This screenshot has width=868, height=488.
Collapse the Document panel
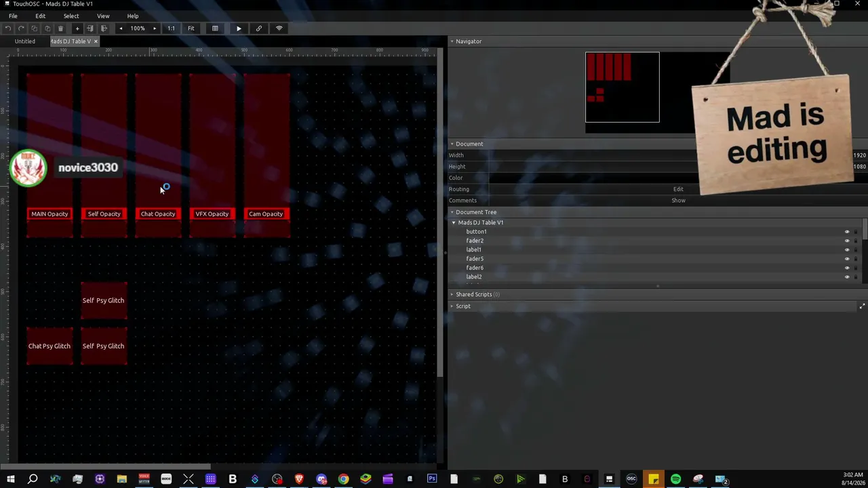[452, 144]
